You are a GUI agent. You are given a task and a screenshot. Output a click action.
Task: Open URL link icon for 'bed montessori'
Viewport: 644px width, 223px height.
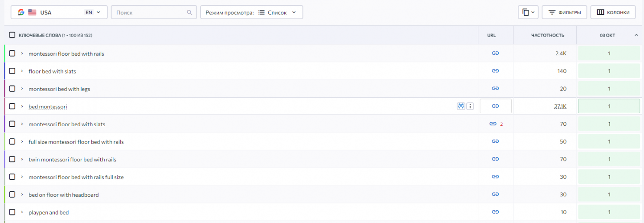tap(495, 106)
